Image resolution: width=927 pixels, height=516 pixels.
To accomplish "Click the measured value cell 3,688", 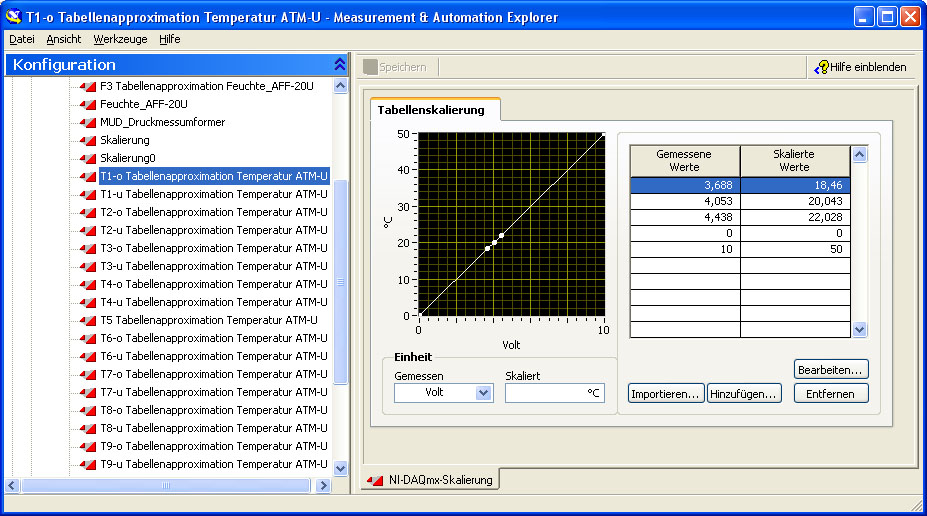I will (x=685, y=185).
